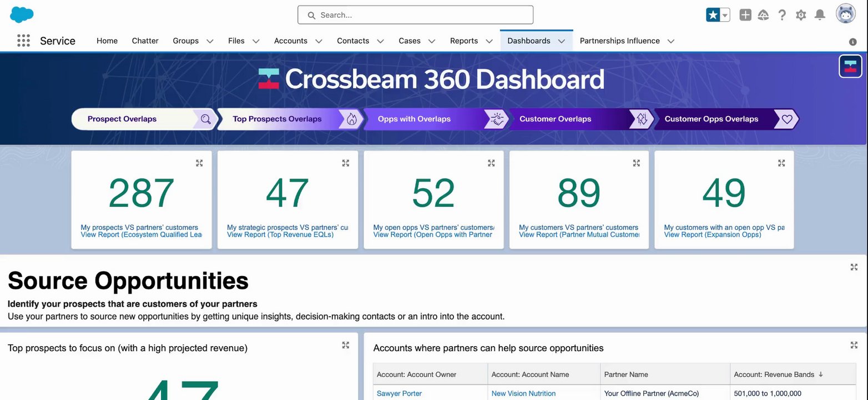This screenshot has width=868, height=400.
Task: Open the Groups tab
Action: pos(185,41)
